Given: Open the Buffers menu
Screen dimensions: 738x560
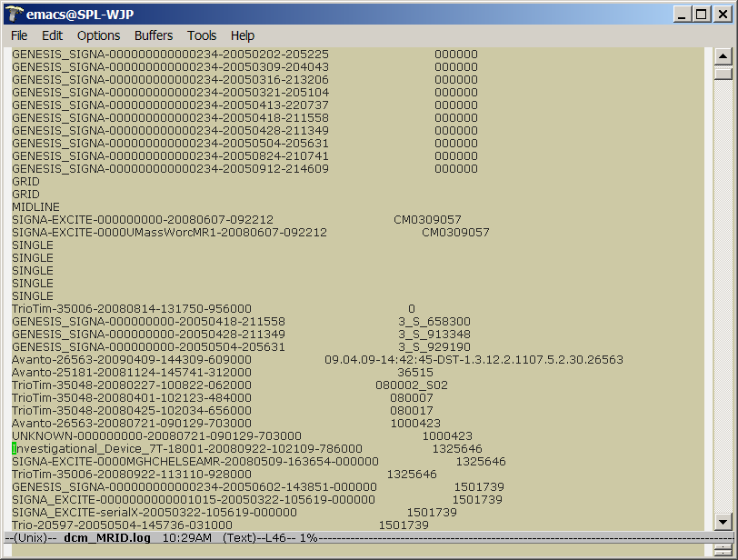Looking at the screenshot, I should 153,35.
